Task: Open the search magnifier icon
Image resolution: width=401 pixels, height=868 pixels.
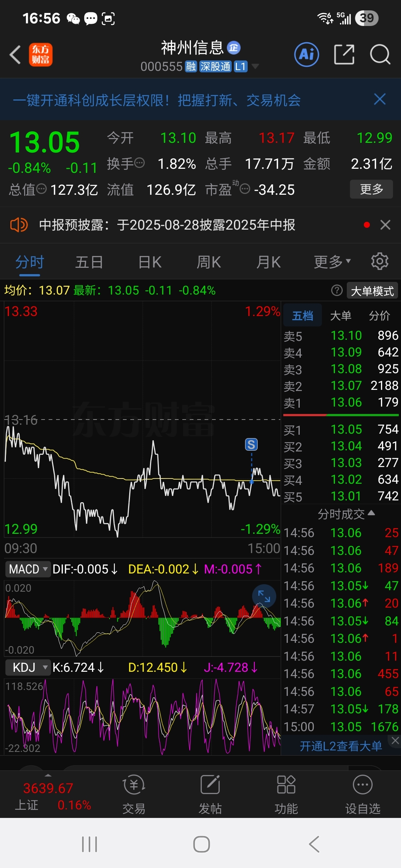Action: 380,55
